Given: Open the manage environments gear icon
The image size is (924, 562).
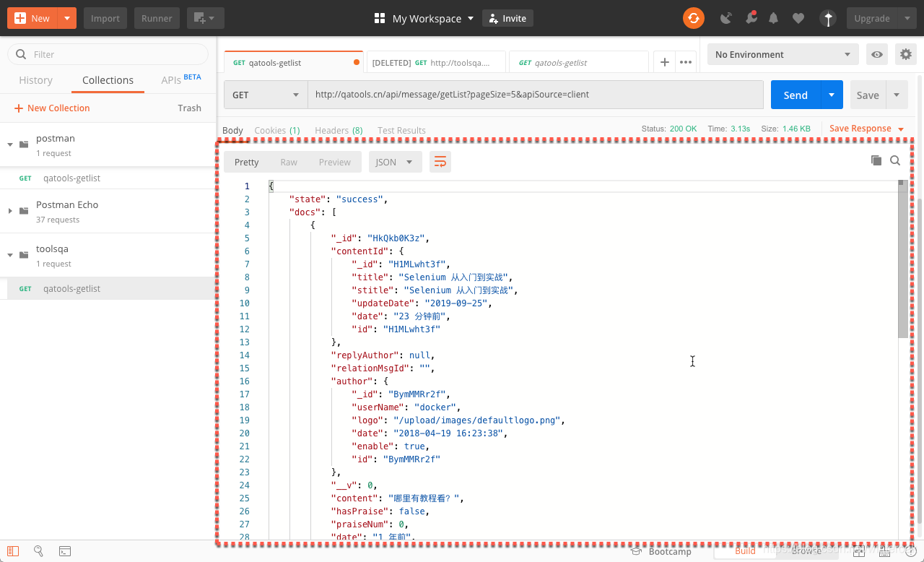Looking at the screenshot, I should (905, 54).
